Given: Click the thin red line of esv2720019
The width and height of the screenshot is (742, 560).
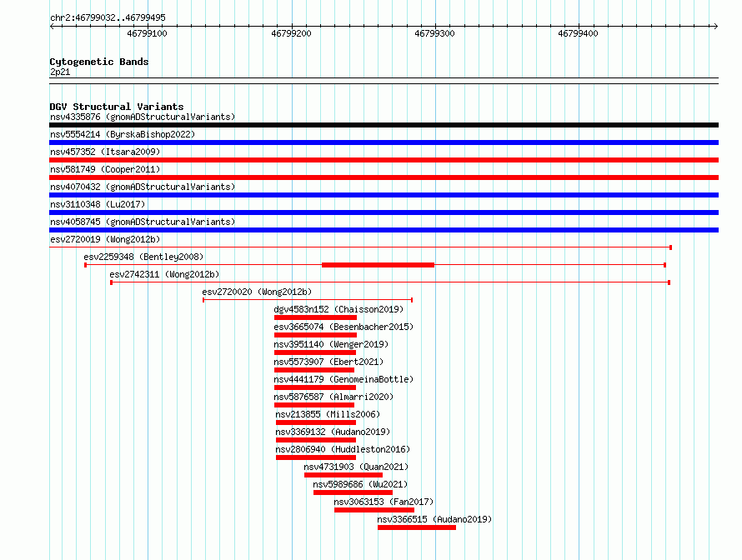Looking at the screenshot, I should pos(361,247).
